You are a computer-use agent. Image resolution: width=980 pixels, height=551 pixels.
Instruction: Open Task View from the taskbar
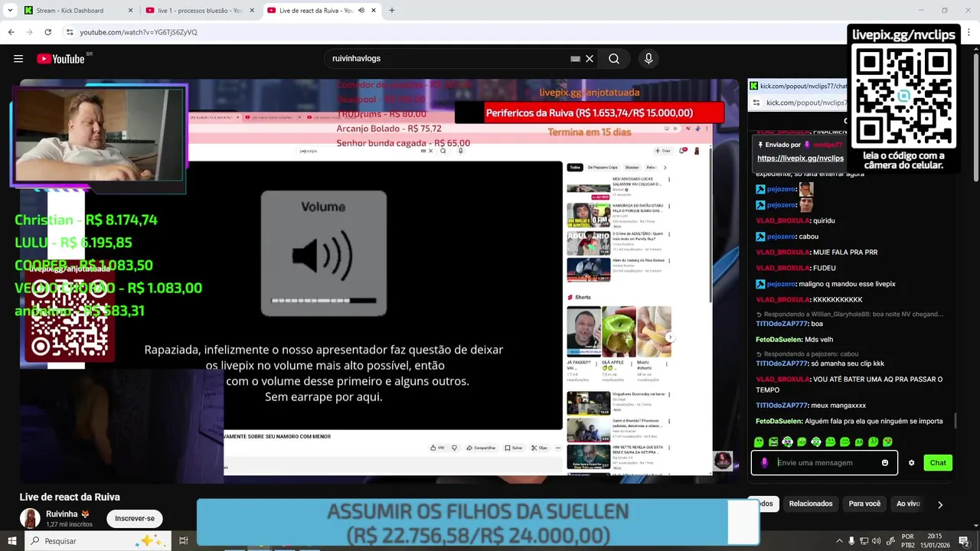tap(184, 541)
